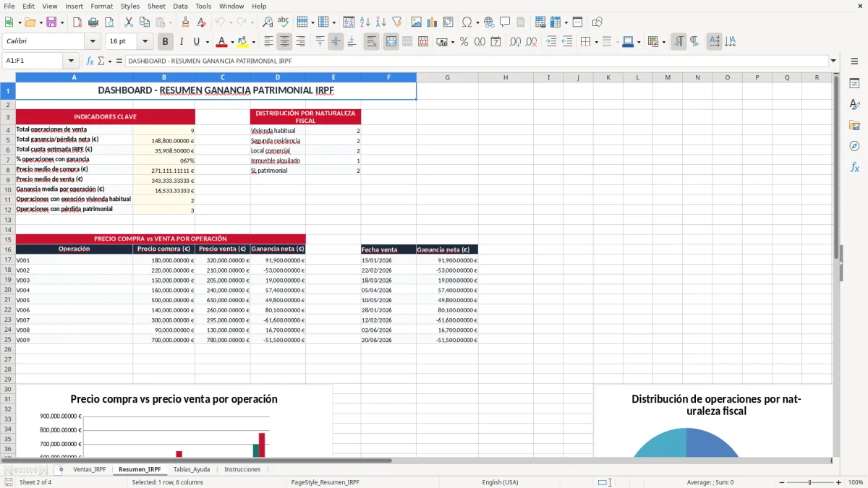The width and height of the screenshot is (868, 488).
Task: Print the document with the printer icon
Action: [93, 22]
